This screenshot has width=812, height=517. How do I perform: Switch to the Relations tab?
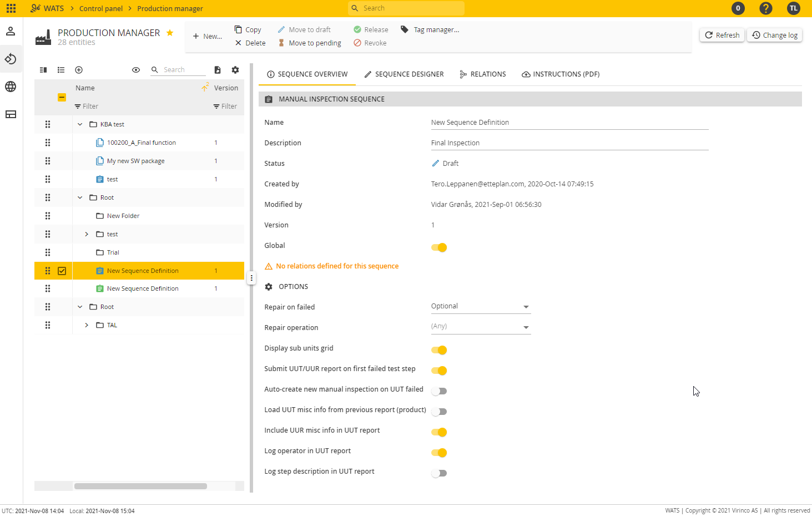(x=483, y=74)
